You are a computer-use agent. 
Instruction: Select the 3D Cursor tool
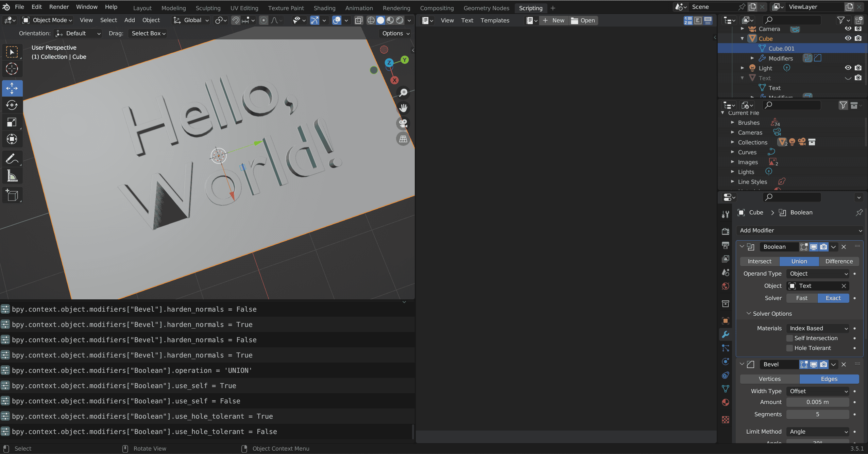(x=12, y=69)
